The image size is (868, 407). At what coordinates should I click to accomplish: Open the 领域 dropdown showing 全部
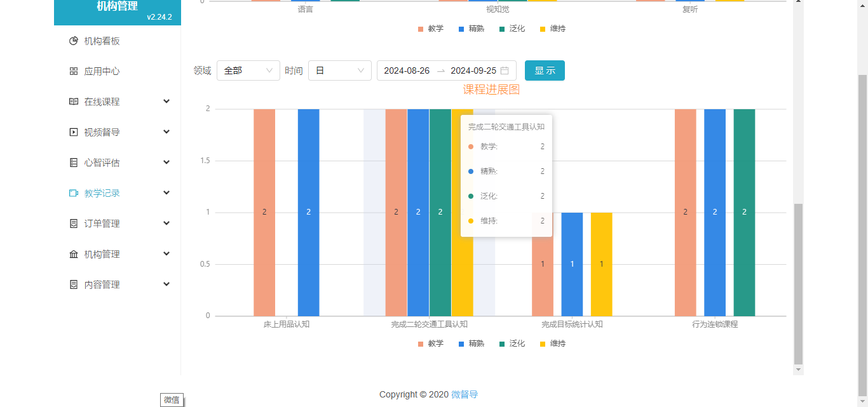pyautogui.click(x=248, y=70)
